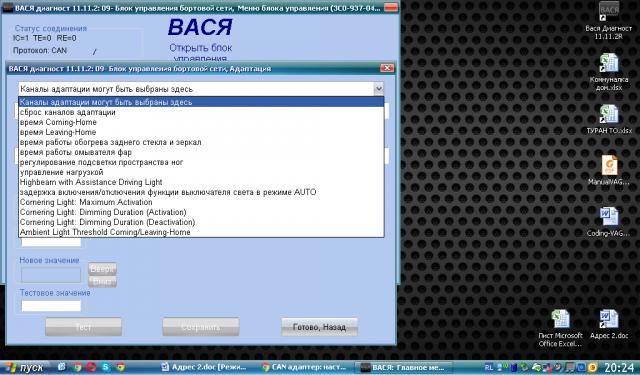Click the greyed Тест button
The height and width of the screenshot is (375, 640).
click(83, 327)
